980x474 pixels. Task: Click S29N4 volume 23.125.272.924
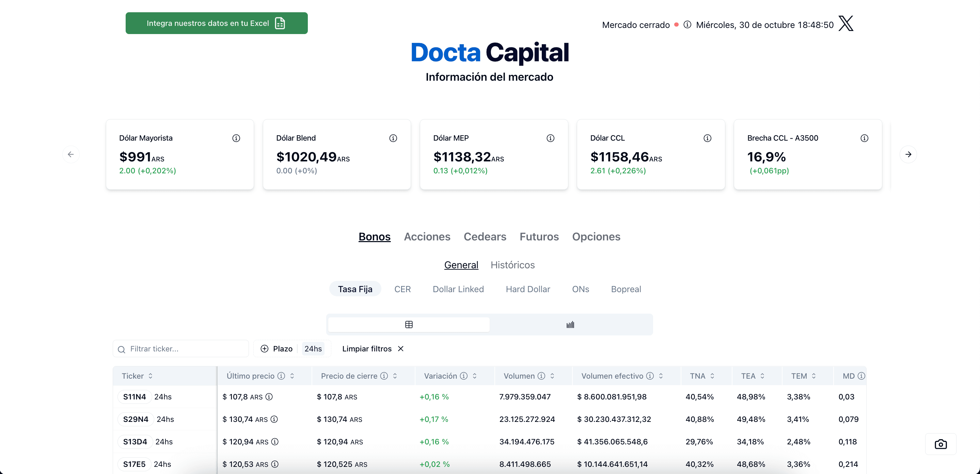point(527,419)
